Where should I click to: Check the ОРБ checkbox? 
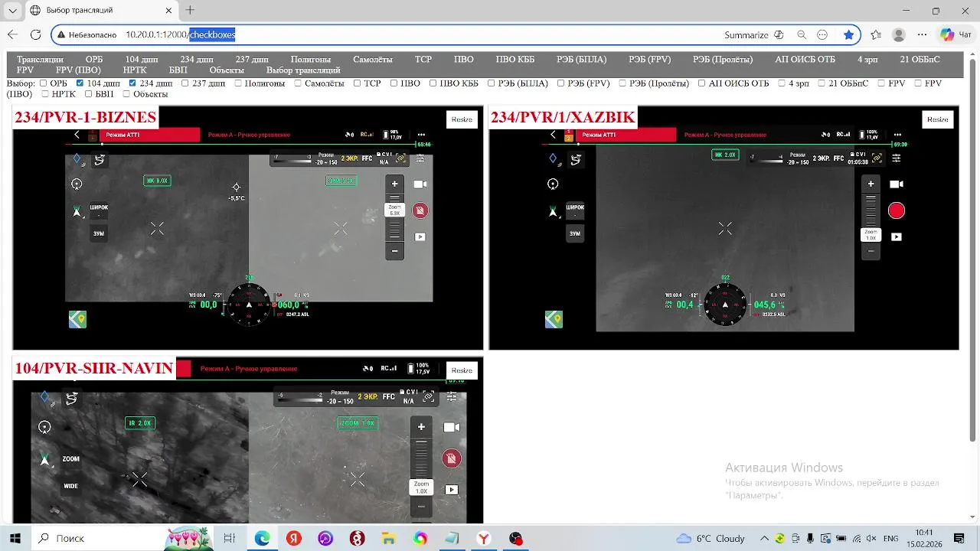coord(44,83)
